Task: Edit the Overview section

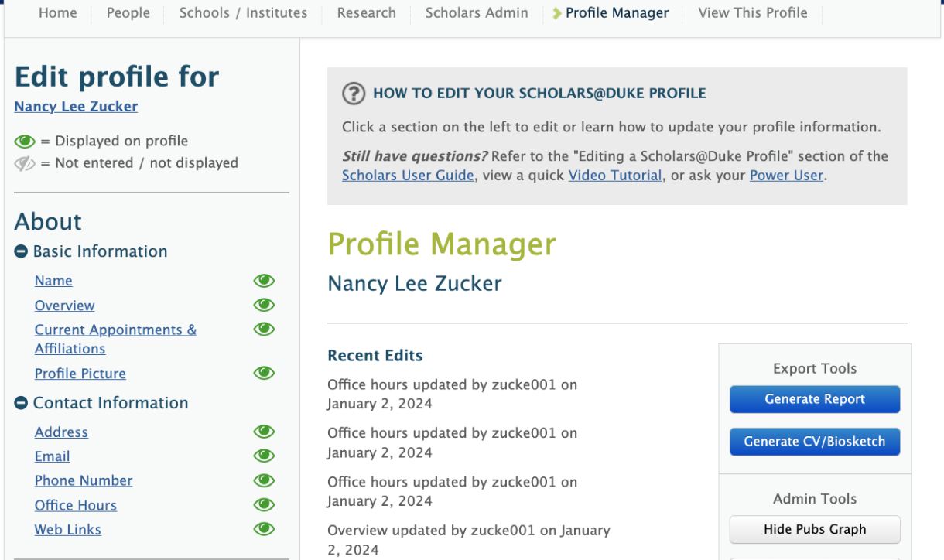Action: pos(64,306)
